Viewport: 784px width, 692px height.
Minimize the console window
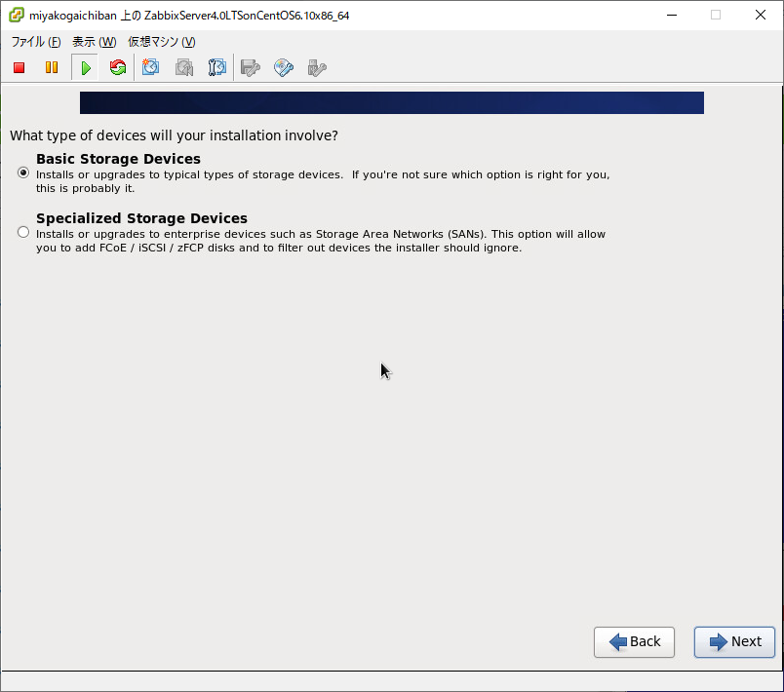tap(672, 15)
